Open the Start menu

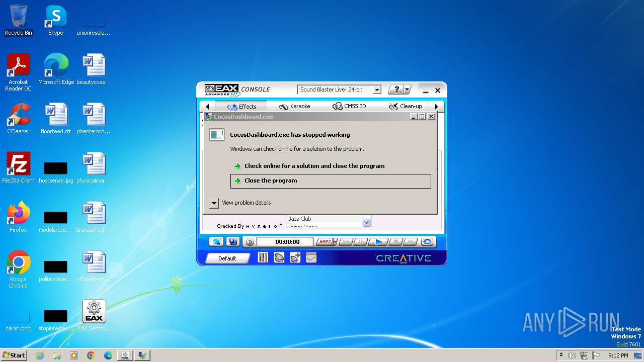(14, 355)
